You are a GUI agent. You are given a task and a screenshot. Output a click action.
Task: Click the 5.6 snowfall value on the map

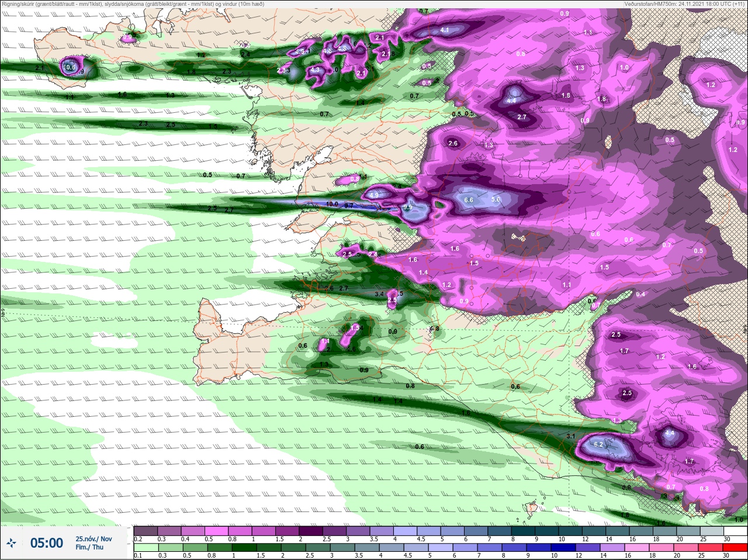[x=496, y=199]
